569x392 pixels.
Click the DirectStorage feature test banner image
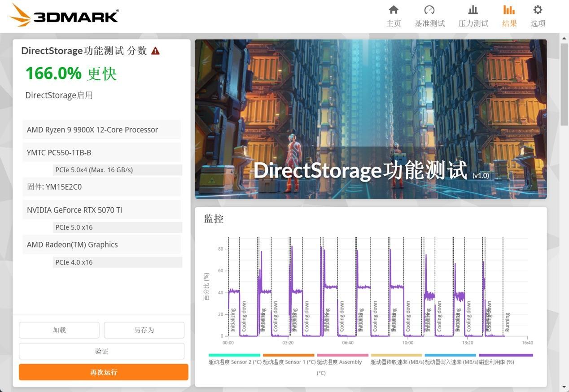pos(371,119)
